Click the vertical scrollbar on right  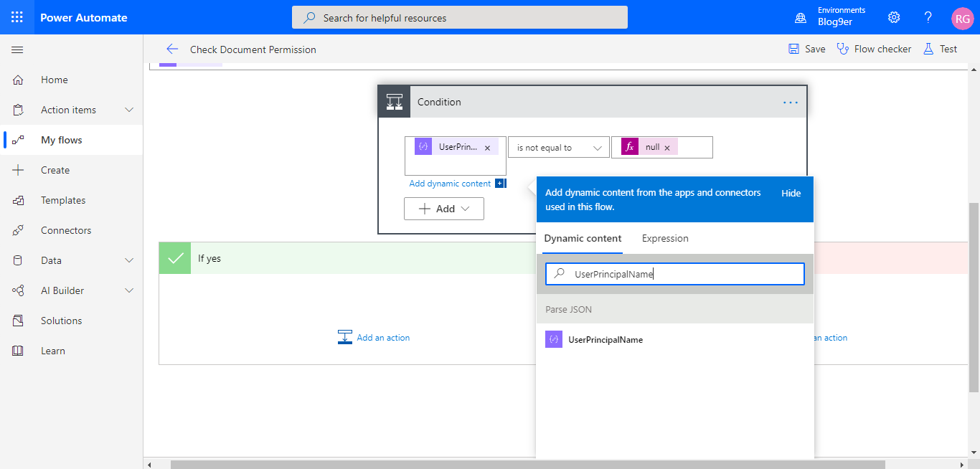pyautogui.click(x=974, y=297)
